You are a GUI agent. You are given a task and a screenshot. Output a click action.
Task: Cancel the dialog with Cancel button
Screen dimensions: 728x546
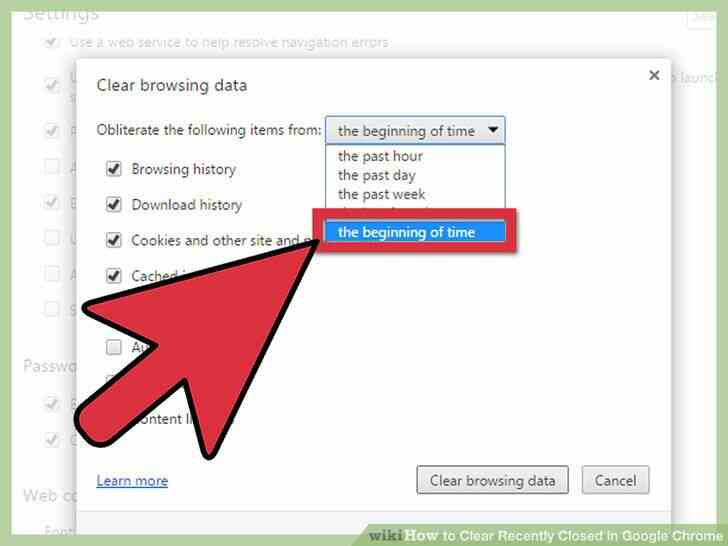point(615,480)
